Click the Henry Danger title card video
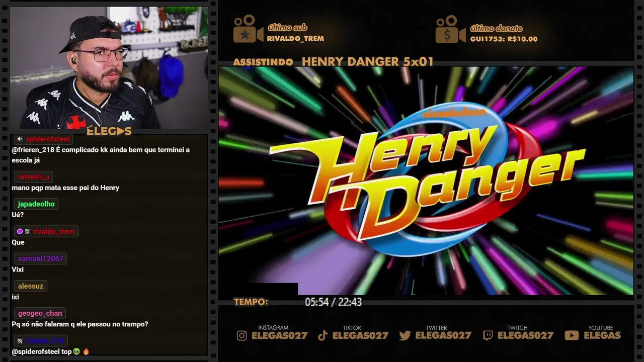 coord(426,181)
